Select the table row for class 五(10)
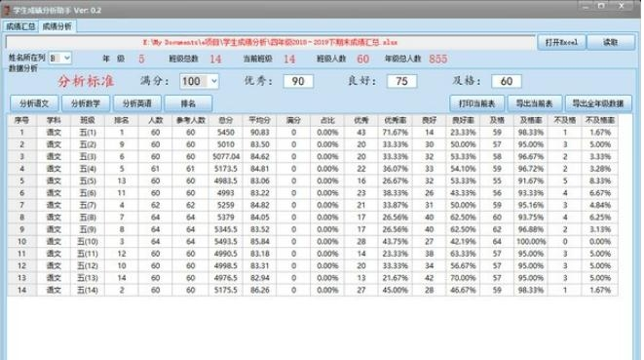The image size is (644, 360). [x=312, y=242]
